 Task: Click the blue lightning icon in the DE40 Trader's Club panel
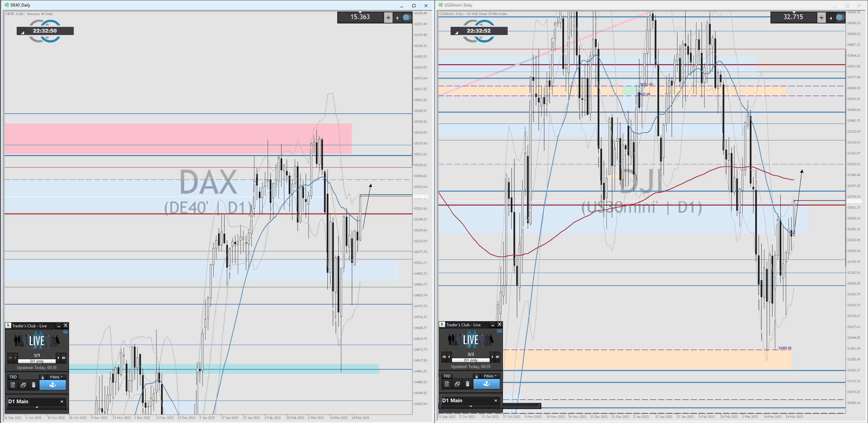tap(66, 332)
